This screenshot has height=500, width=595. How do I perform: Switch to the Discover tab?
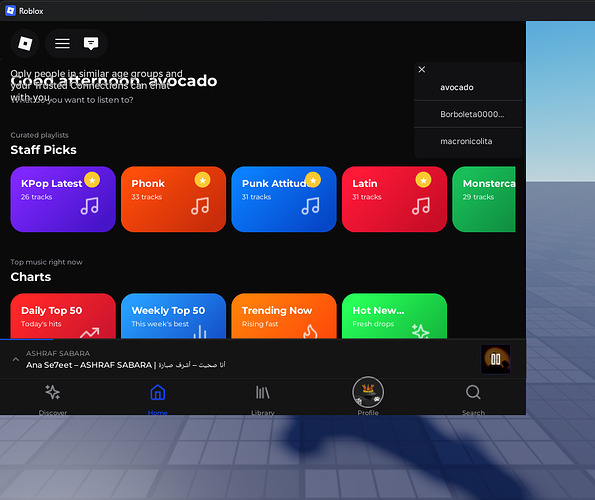coord(53,399)
